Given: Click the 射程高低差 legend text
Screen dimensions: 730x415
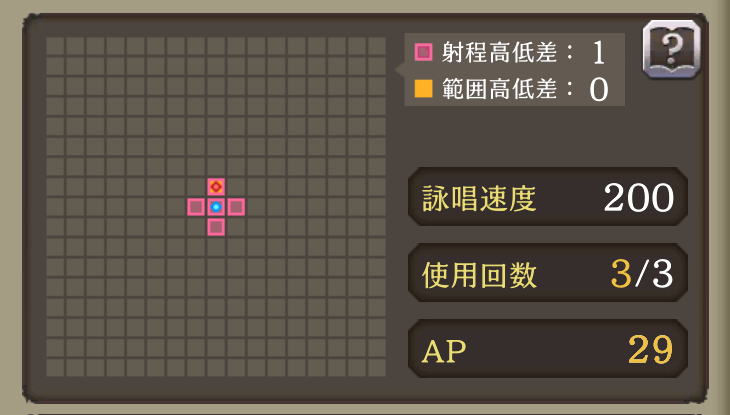Looking at the screenshot, I should tap(508, 51).
